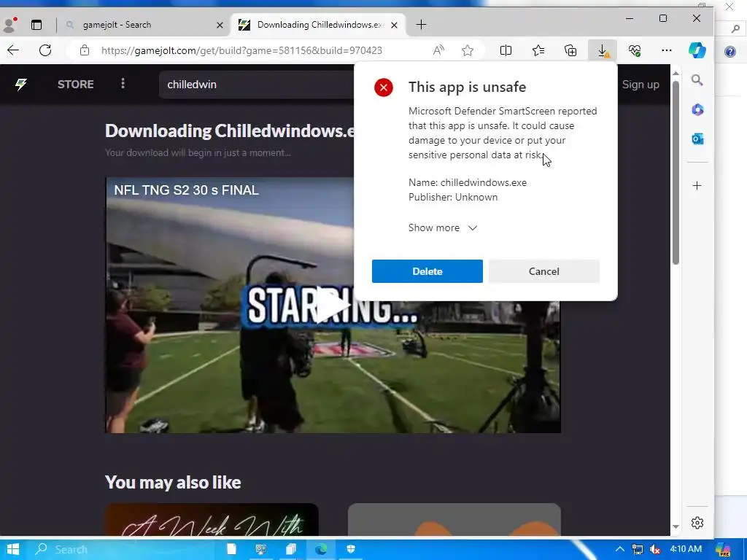Viewport: 747px width, 560px height.
Task: Open the Windows Start button
Action: [x=13, y=549]
